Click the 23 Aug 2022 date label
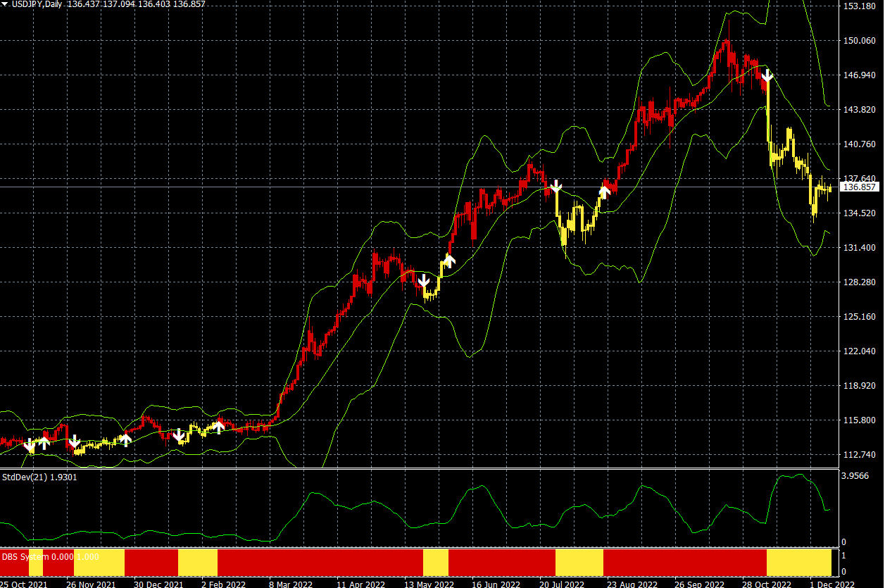Image resolution: width=885 pixels, height=588 pixels. (x=632, y=584)
